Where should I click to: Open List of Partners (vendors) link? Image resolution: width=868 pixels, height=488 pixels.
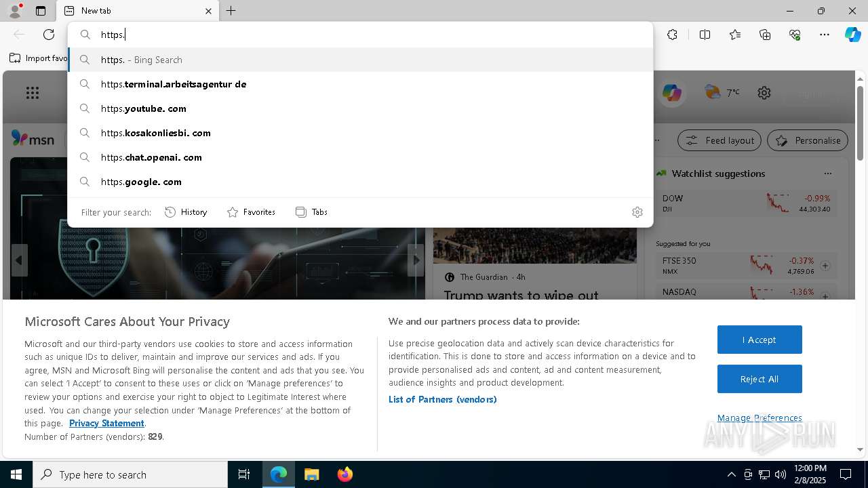point(443,399)
